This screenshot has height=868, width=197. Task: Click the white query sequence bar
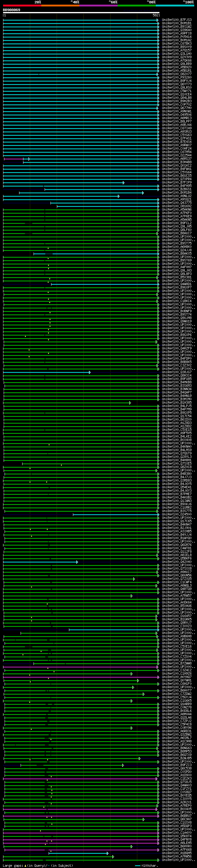(x=81, y=12)
